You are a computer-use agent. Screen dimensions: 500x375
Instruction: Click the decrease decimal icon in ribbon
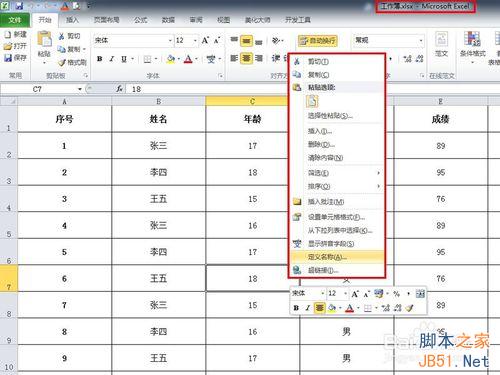(x=419, y=59)
